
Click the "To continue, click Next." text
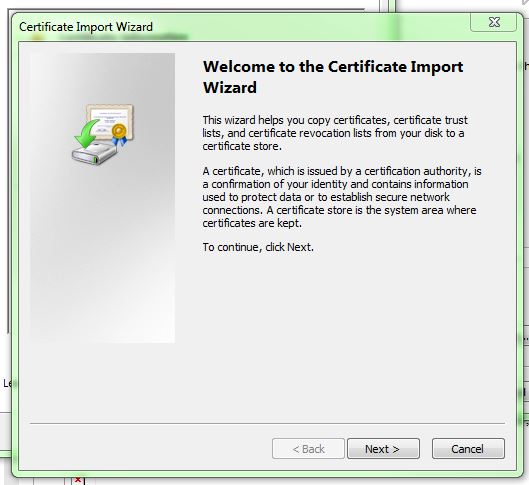tap(258, 247)
